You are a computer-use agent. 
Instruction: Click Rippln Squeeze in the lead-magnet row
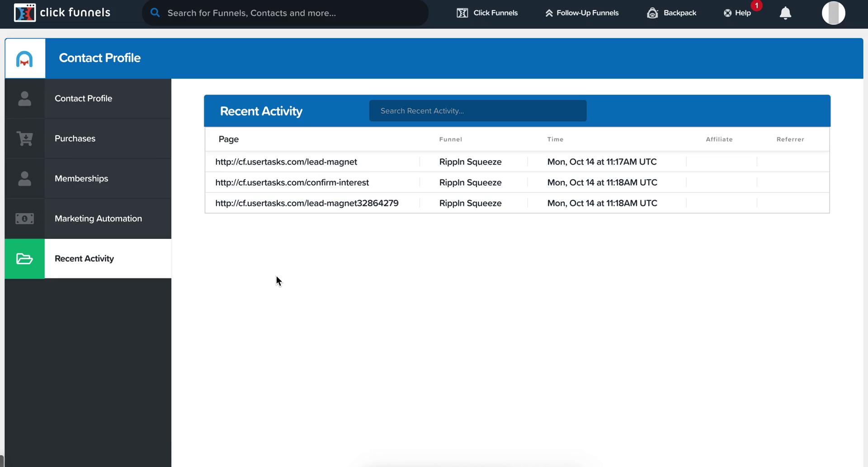coord(470,162)
